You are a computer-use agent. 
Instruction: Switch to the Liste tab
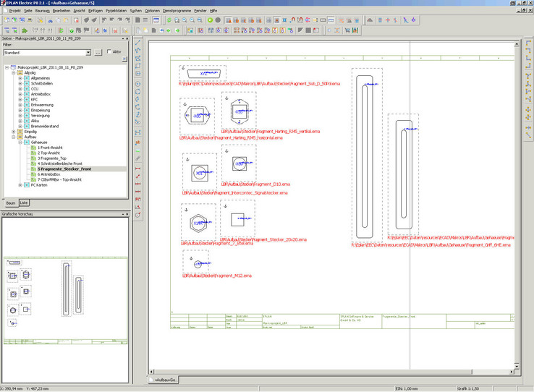pyautogui.click(x=24, y=203)
